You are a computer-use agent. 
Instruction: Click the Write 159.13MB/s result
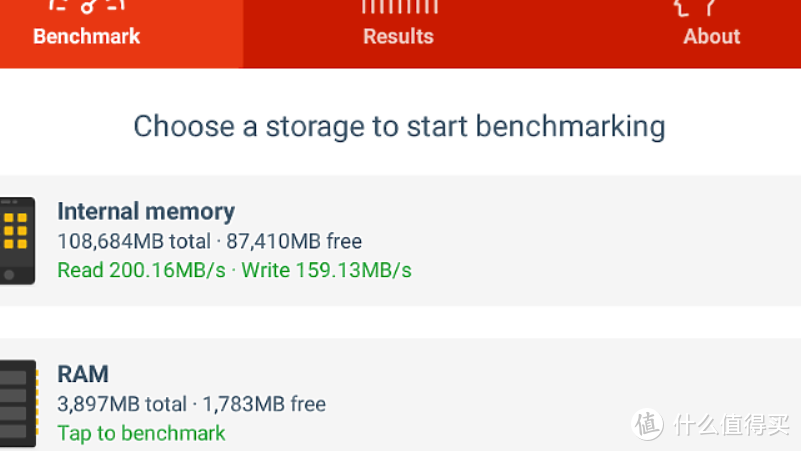[326, 270]
